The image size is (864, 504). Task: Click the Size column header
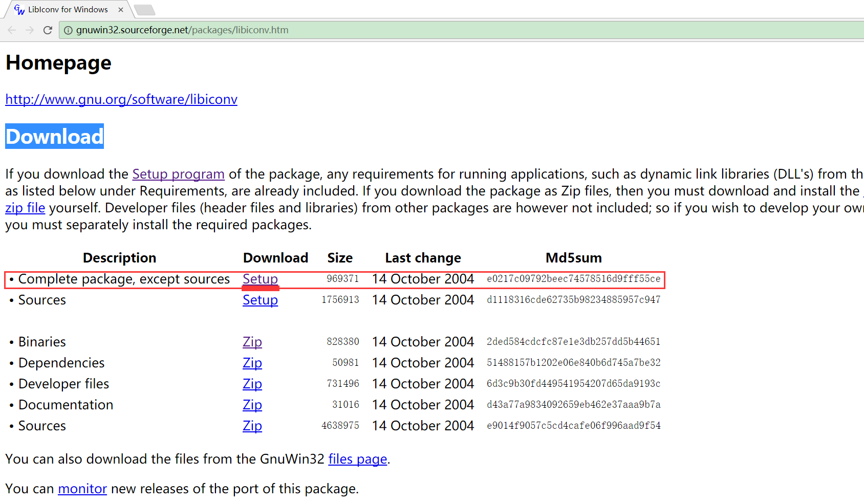point(340,258)
